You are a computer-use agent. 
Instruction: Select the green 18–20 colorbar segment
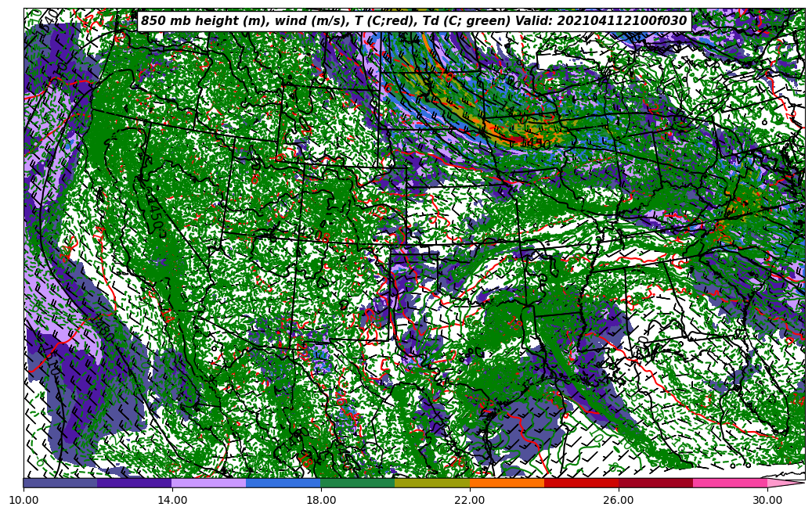click(x=358, y=483)
